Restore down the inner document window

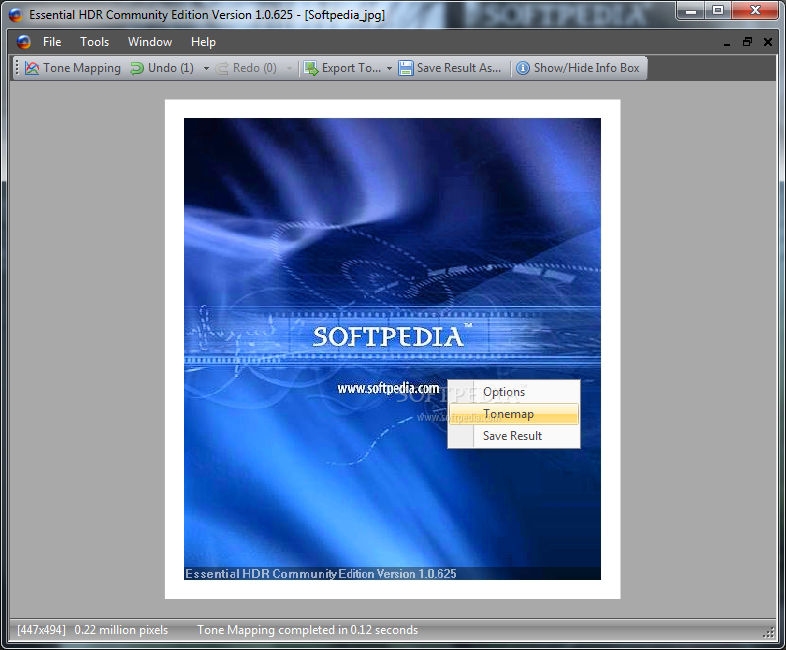point(747,42)
